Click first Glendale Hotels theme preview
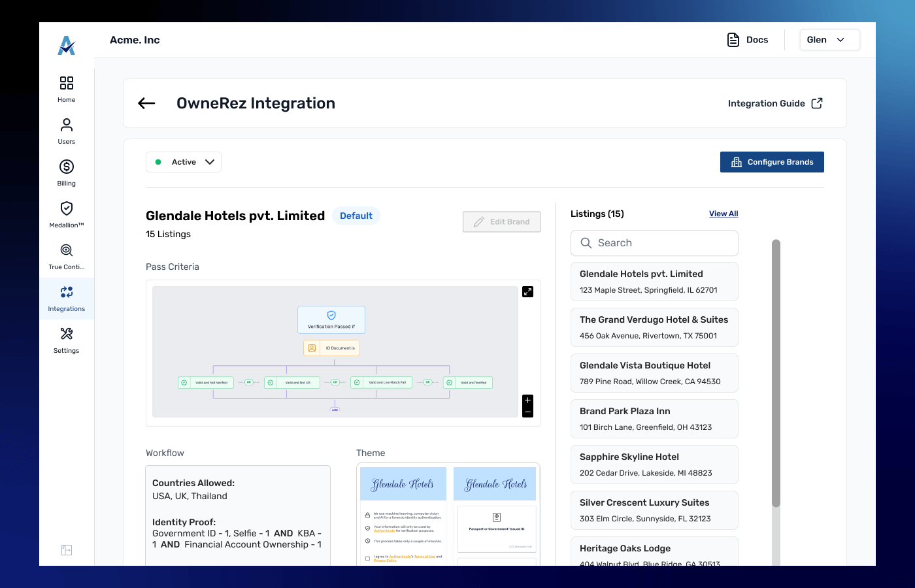915x588 pixels. (403, 516)
